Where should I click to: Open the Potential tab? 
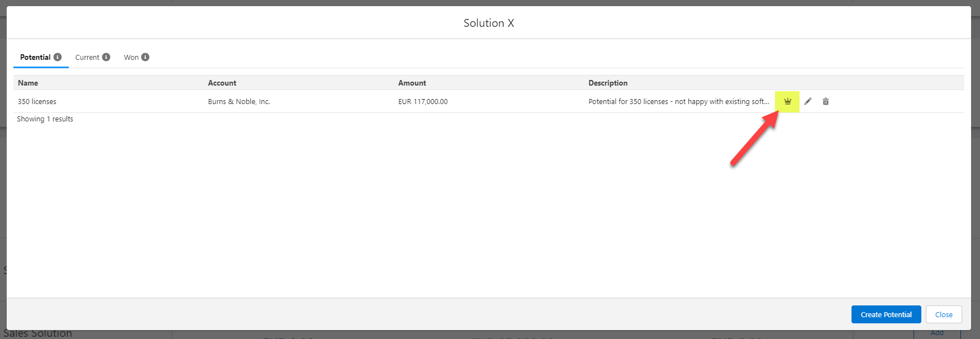pyautogui.click(x=35, y=57)
